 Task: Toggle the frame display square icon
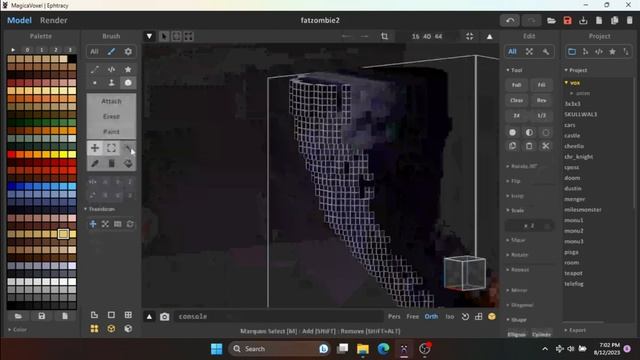111,315
